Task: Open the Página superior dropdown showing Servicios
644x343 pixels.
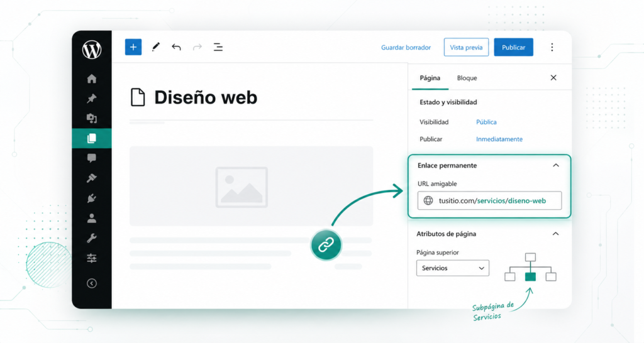Action: pyautogui.click(x=453, y=268)
